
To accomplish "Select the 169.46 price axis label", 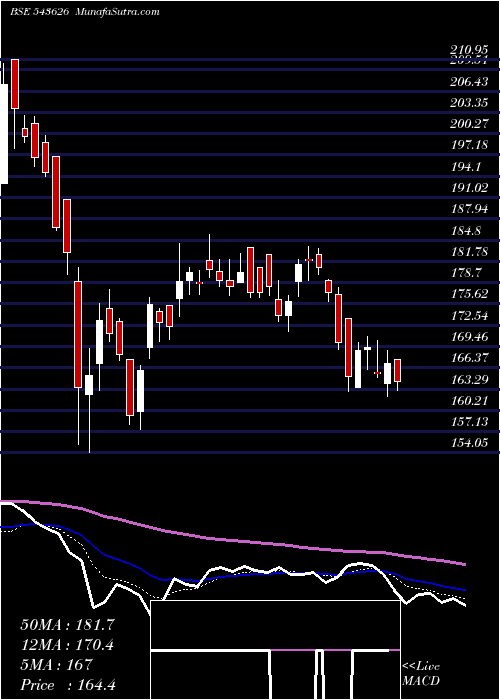I will (469, 336).
